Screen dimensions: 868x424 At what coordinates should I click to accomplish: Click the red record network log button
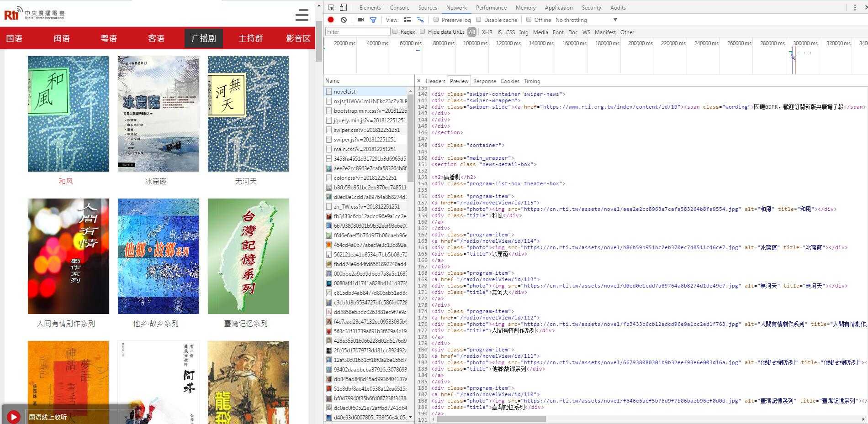(331, 20)
